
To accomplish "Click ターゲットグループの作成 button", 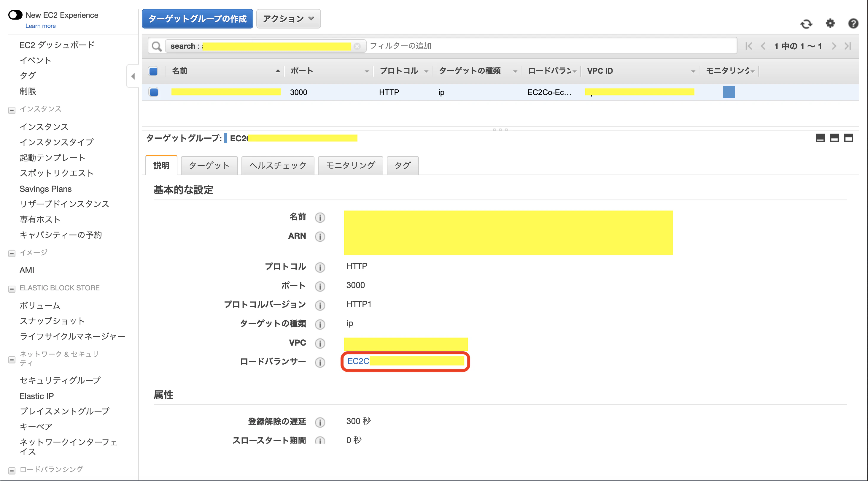I will [x=198, y=19].
